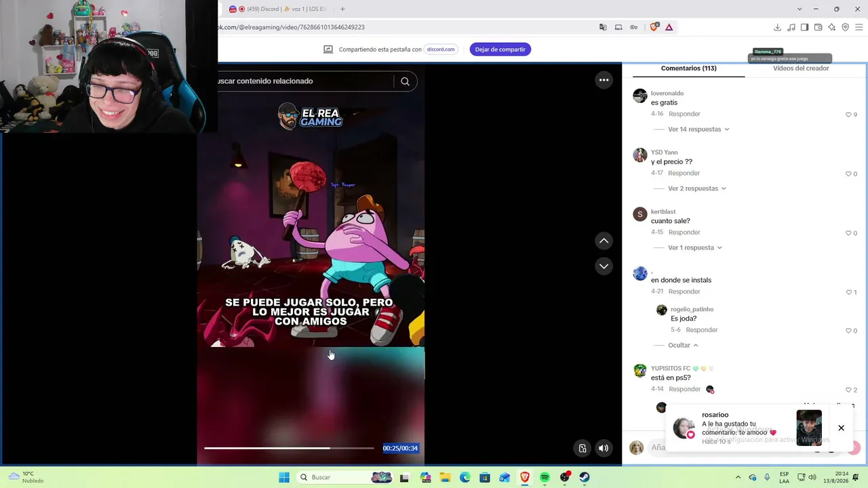The height and width of the screenshot is (488, 868).
Task: Open loveronaldo's profile avatar
Action: point(640,96)
